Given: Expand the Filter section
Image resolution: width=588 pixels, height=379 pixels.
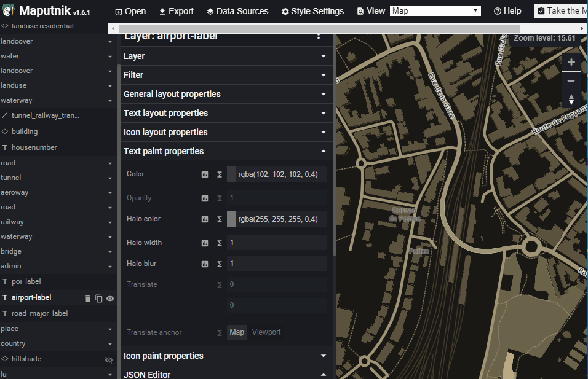Looking at the screenshot, I should coord(226,75).
